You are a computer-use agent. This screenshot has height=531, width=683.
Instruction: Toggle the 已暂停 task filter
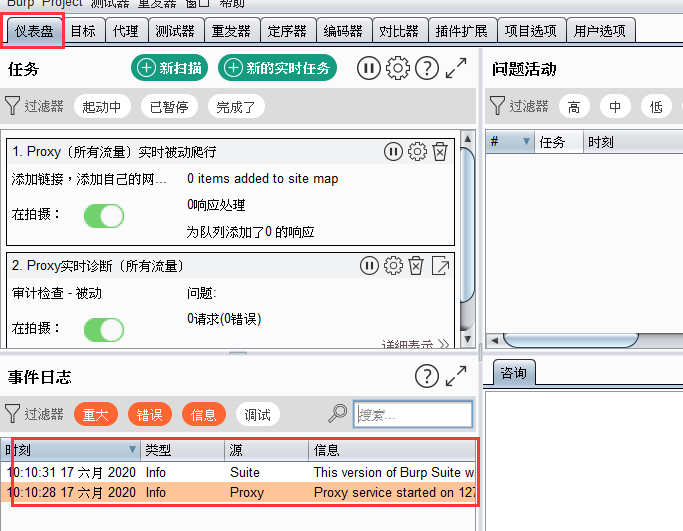[169, 106]
